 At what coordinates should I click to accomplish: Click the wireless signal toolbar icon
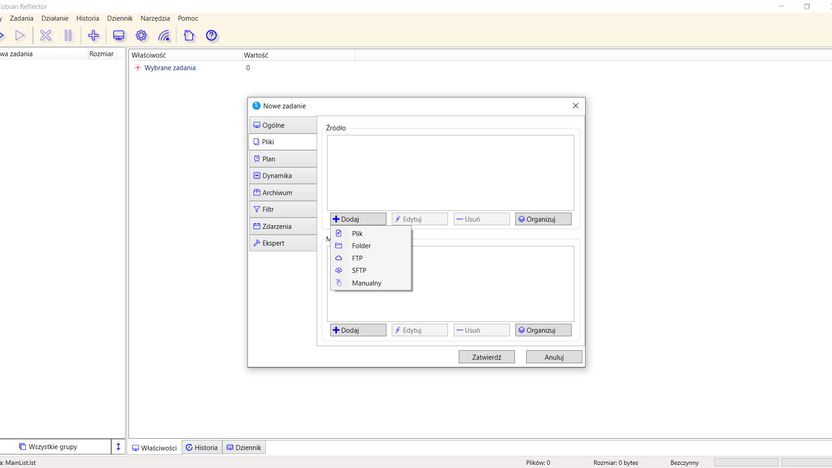[164, 36]
